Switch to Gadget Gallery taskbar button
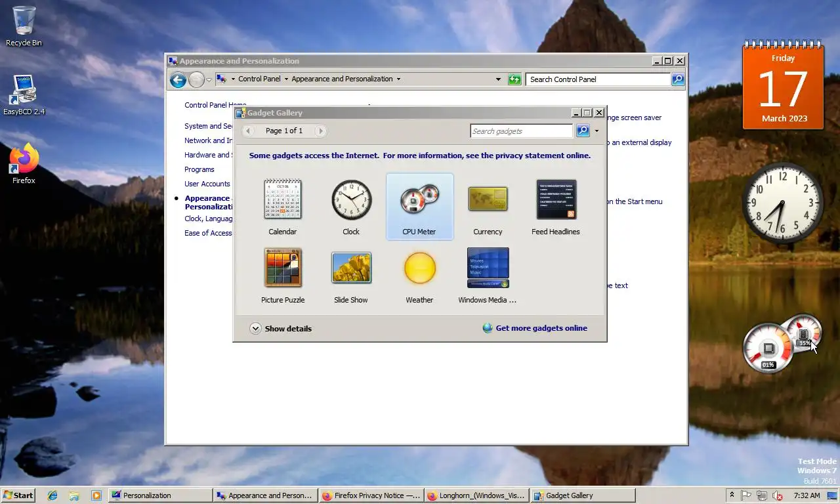Image resolution: width=840 pixels, height=504 pixels. [x=583, y=495]
